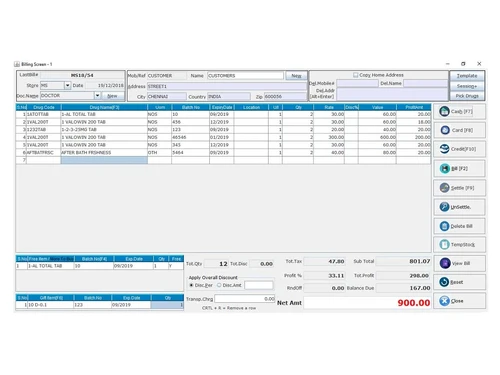The height and width of the screenshot is (375, 500).
Task: Click the Cash [F7] payment icon
Action: coord(444,111)
